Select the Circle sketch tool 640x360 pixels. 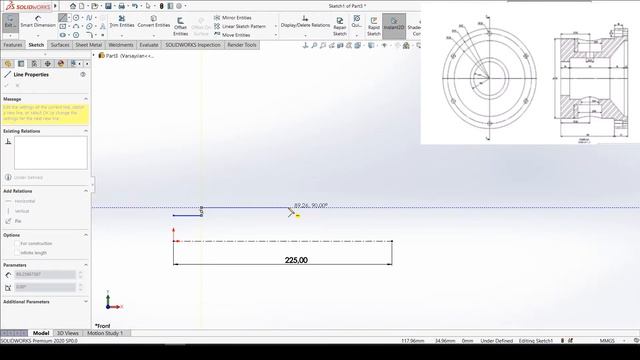click(76, 18)
